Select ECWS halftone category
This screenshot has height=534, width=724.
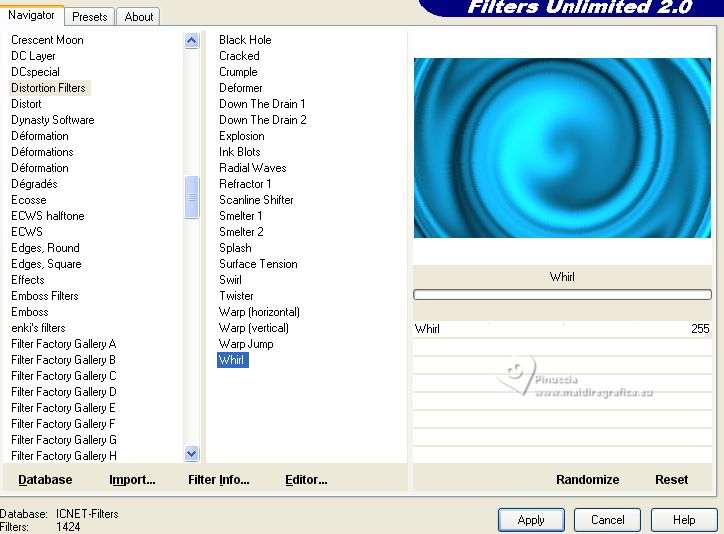tap(48, 216)
